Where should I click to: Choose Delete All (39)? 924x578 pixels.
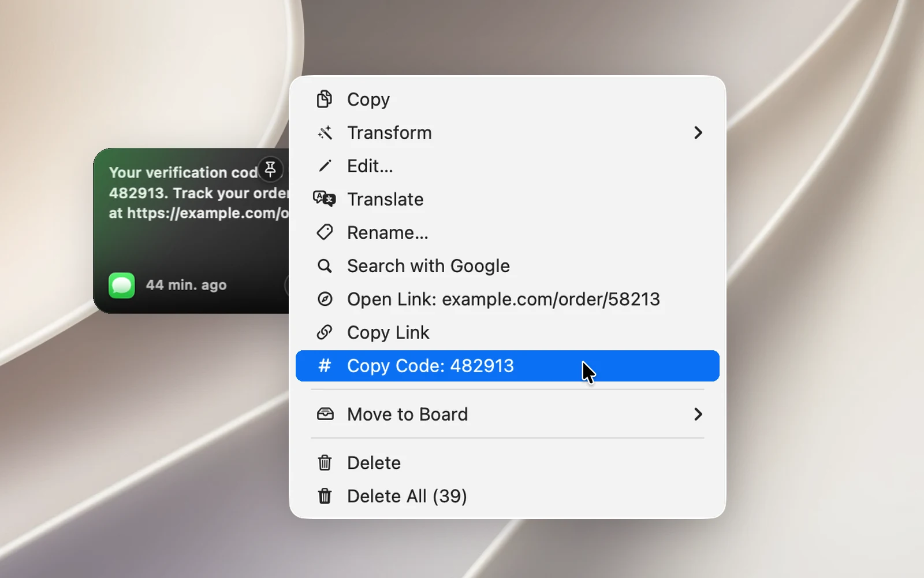point(507,496)
